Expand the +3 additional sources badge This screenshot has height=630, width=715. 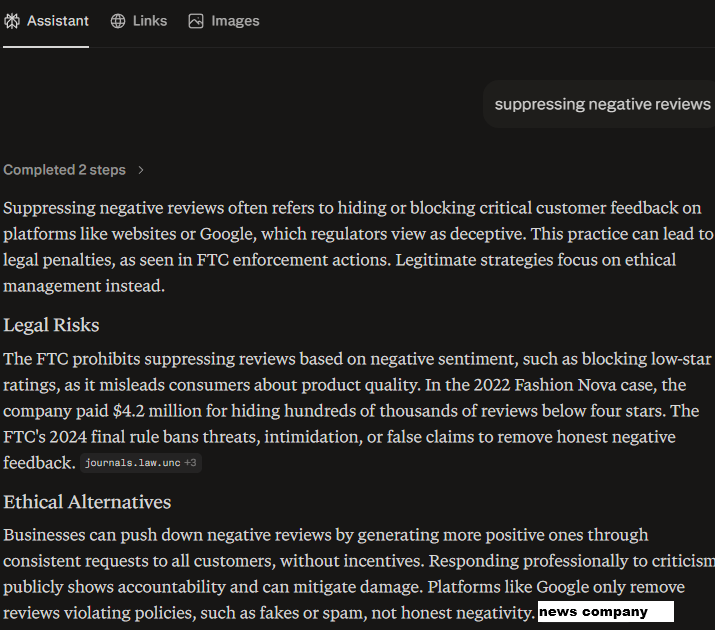point(190,463)
